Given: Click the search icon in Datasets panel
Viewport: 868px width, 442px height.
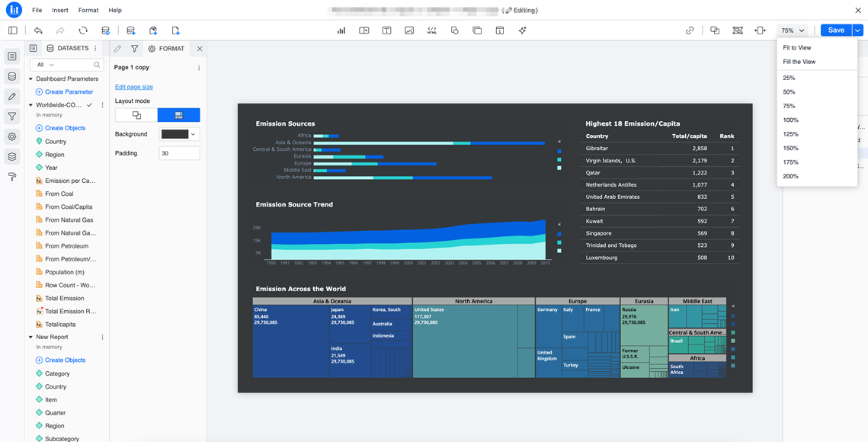Looking at the screenshot, I should pyautogui.click(x=97, y=65).
